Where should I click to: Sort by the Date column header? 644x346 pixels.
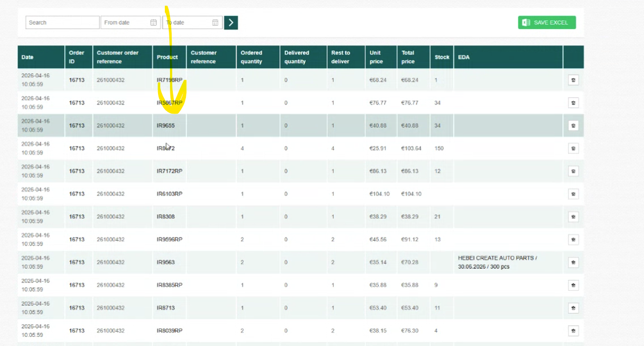(x=27, y=57)
